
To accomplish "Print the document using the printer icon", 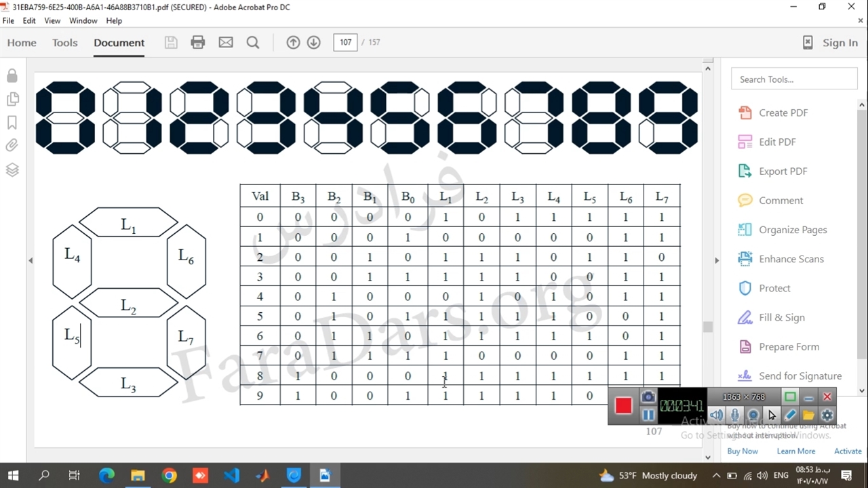I will [x=198, y=43].
